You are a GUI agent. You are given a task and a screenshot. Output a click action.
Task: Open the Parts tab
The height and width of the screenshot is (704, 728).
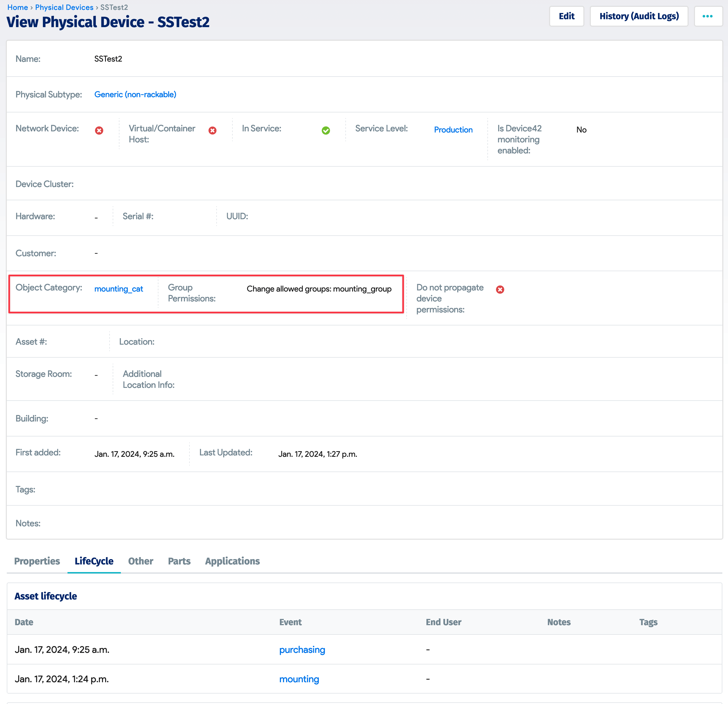point(179,561)
